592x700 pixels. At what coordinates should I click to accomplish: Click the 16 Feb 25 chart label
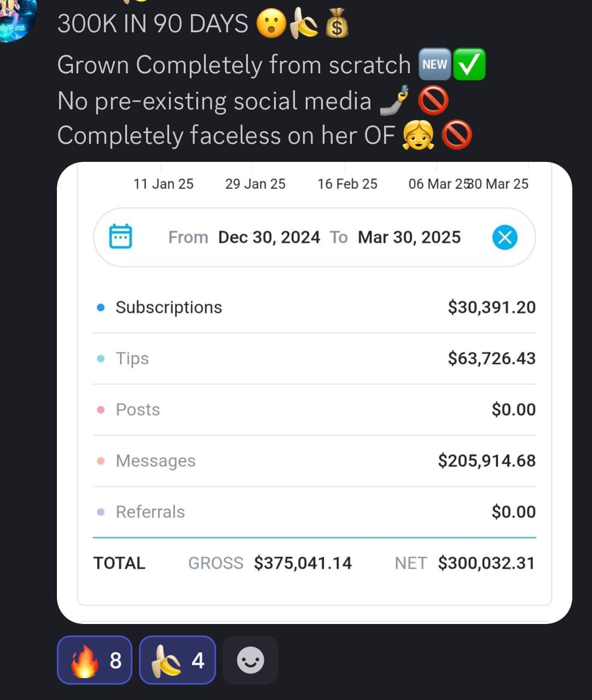coord(347,184)
